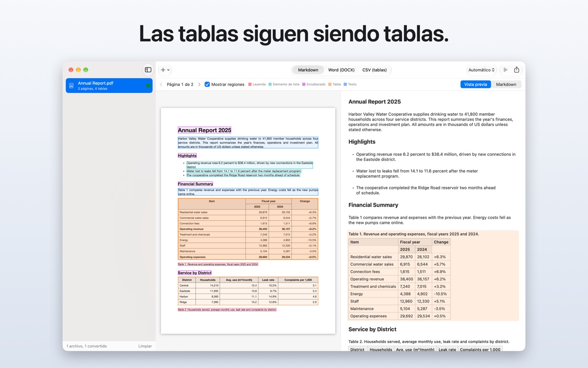588x368 pixels.
Task: Select the Markdown output format tab
Action: point(308,70)
